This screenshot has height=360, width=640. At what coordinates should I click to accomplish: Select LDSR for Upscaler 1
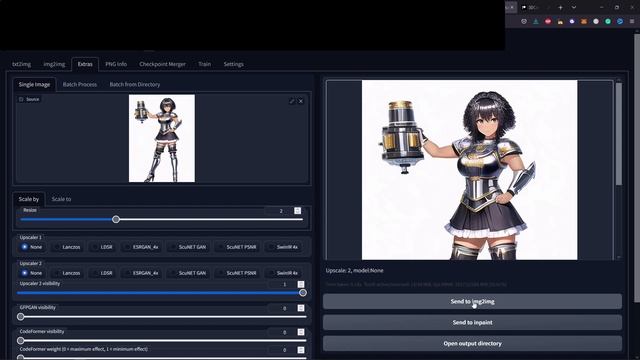click(x=102, y=247)
